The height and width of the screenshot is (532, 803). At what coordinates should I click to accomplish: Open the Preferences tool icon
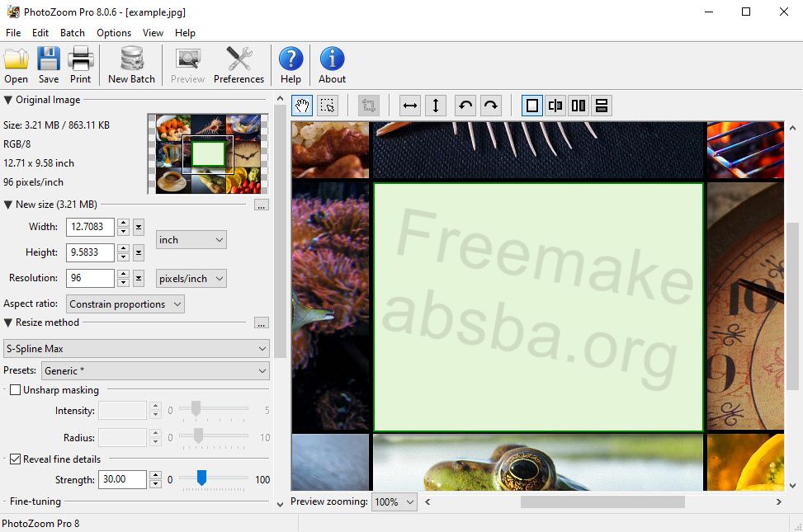[239, 65]
